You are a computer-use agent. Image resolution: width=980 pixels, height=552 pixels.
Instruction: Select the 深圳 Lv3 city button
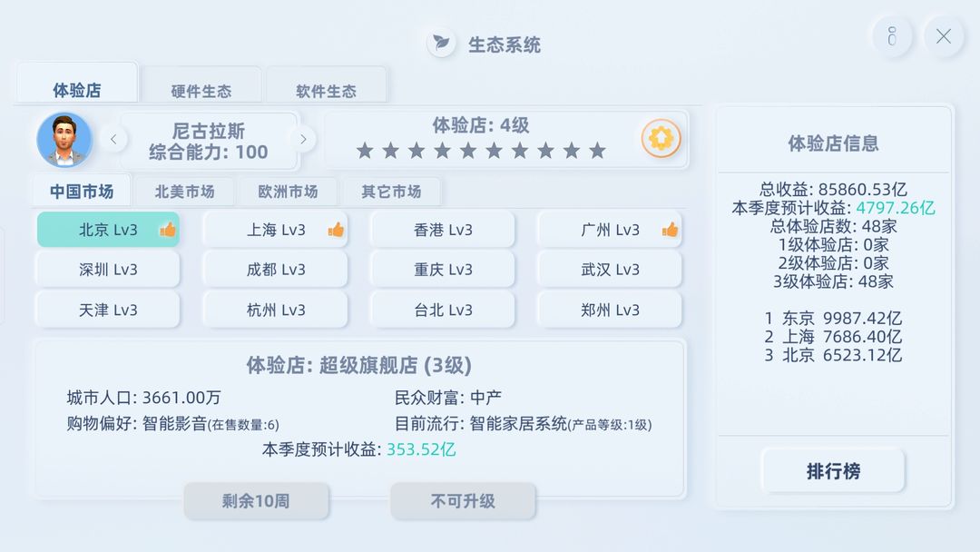pos(107,270)
